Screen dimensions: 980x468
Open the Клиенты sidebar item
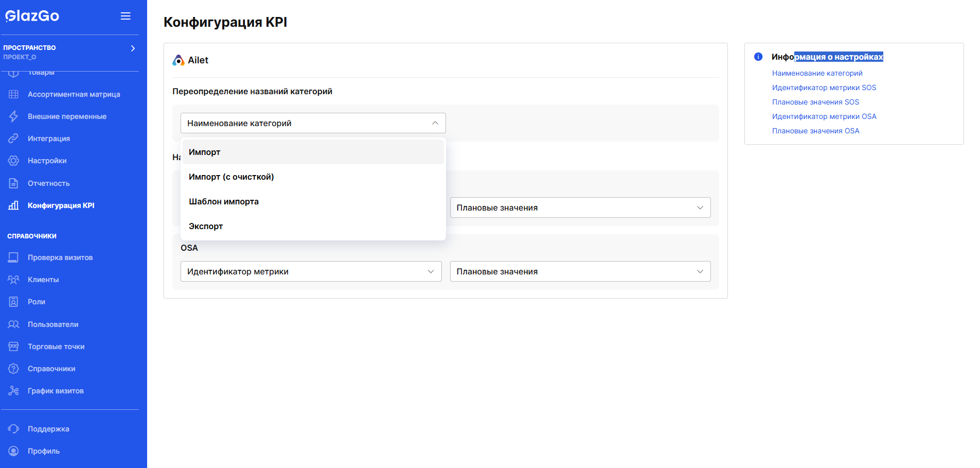(x=43, y=280)
